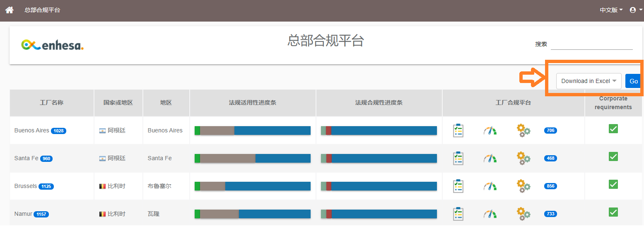The width and height of the screenshot is (644, 227).
Task: Open the gauge dashboard icon for Brussels
Action: coord(490,186)
